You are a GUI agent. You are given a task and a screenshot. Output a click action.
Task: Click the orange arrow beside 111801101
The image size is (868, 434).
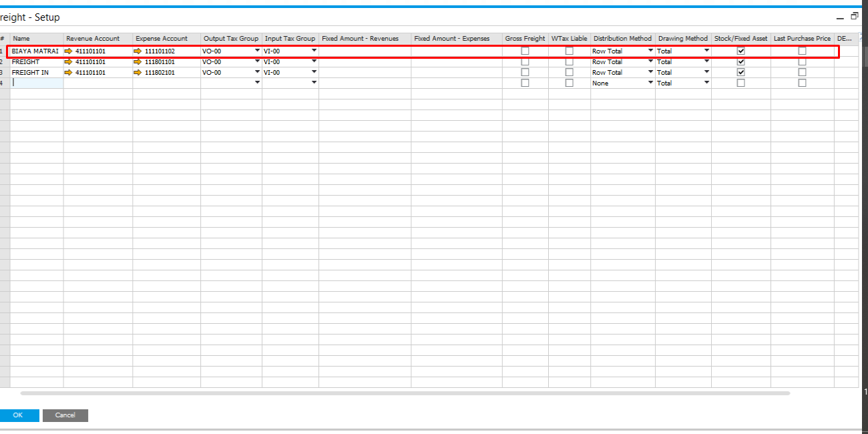138,61
